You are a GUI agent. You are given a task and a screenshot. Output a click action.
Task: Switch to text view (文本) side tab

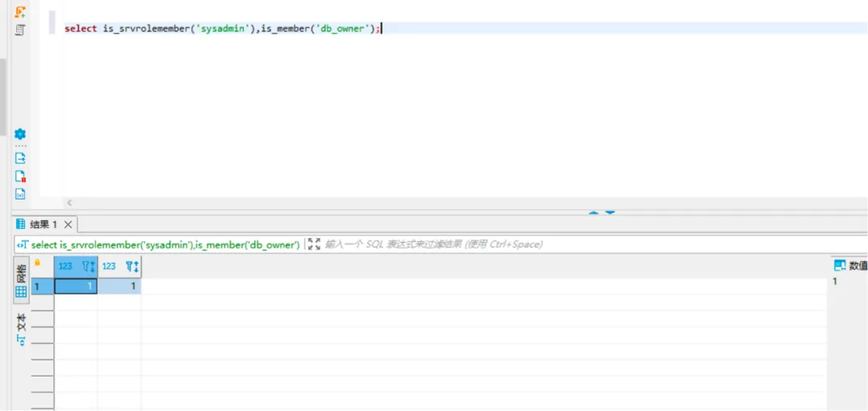tap(21, 328)
